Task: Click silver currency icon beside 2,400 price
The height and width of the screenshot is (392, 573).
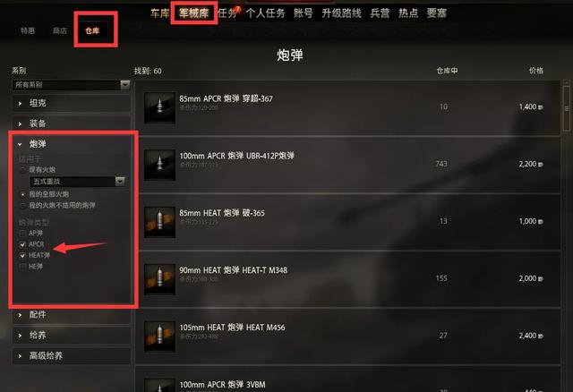Action: [x=541, y=337]
